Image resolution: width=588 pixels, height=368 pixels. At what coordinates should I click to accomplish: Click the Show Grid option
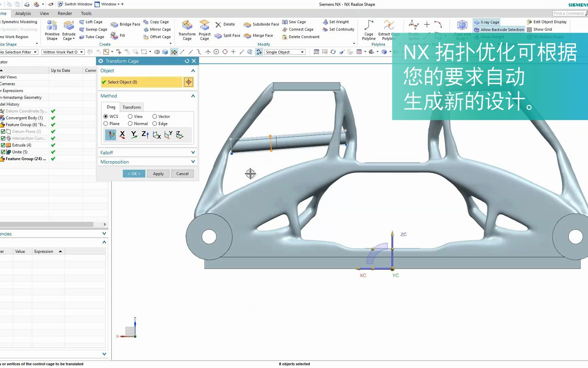tap(539, 29)
